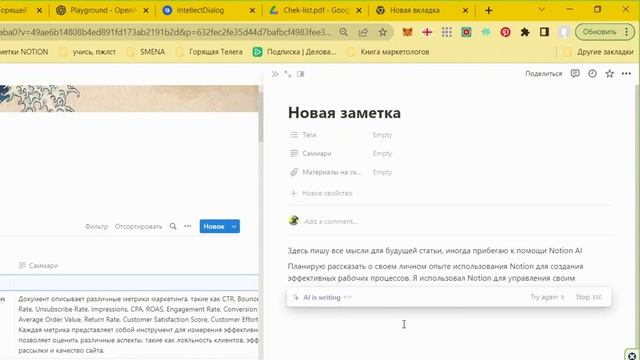This screenshot has width=640, height=360.
Task: Open the Подписка | Делова... bookmark
Action: [x=294, y=52]
